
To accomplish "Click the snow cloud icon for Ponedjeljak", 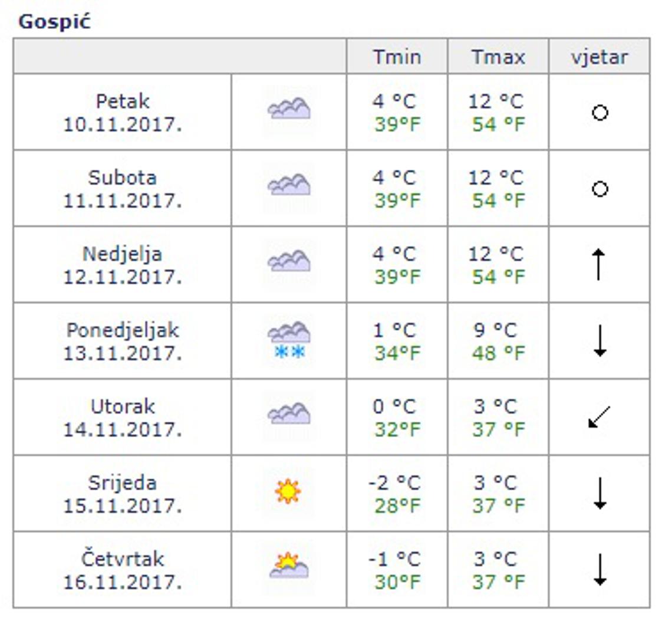I will 289,341.
